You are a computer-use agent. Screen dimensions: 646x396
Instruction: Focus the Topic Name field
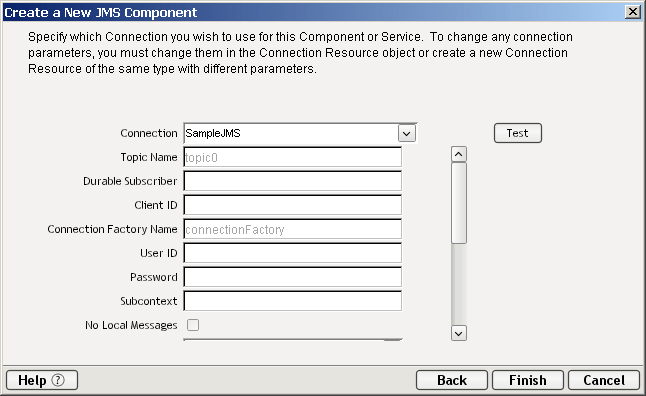tap(293, 157)
